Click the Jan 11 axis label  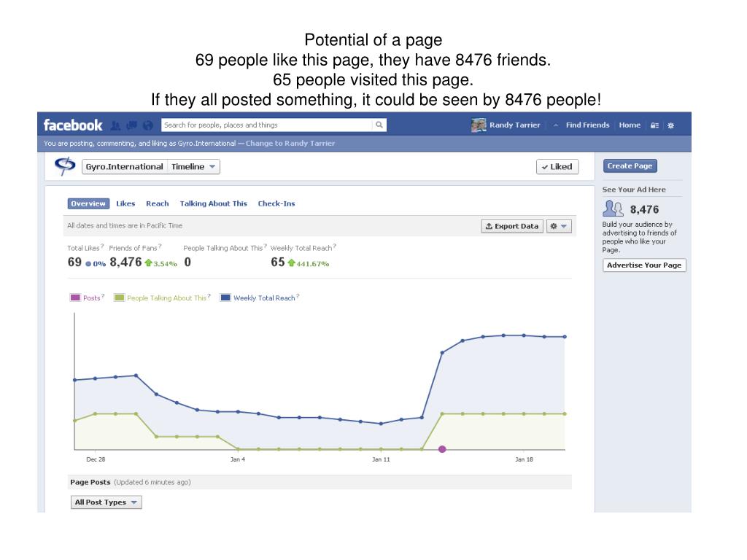pyautogui.click(x=381, y=459)
